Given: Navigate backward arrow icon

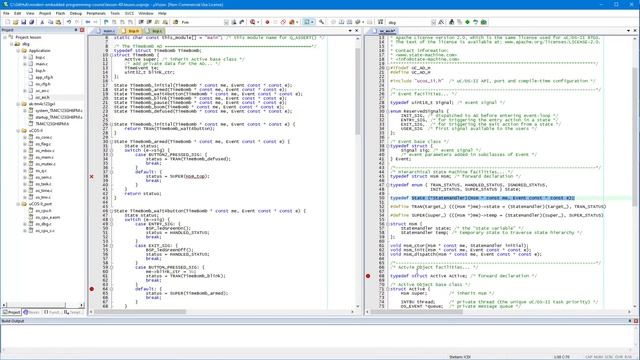Looking at the screenshot, I should click(x=87, y=22).
